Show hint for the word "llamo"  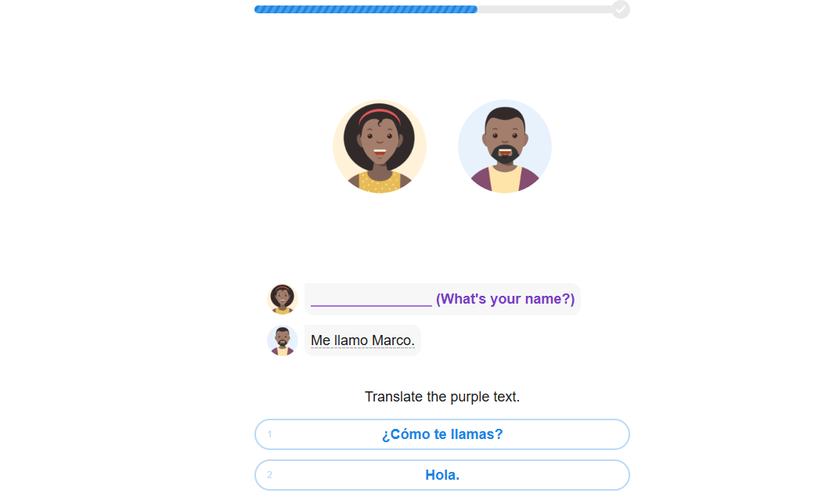point(351,340)
